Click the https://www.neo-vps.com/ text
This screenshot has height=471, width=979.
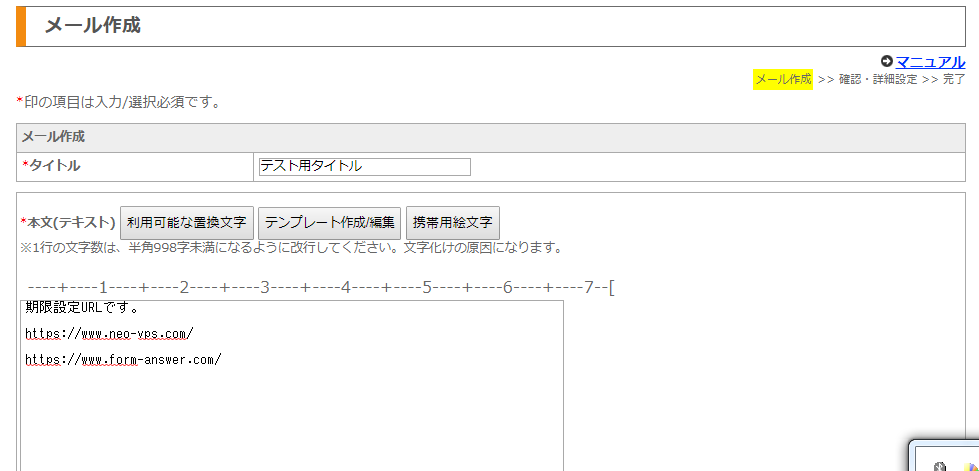[x=109, y=334]
